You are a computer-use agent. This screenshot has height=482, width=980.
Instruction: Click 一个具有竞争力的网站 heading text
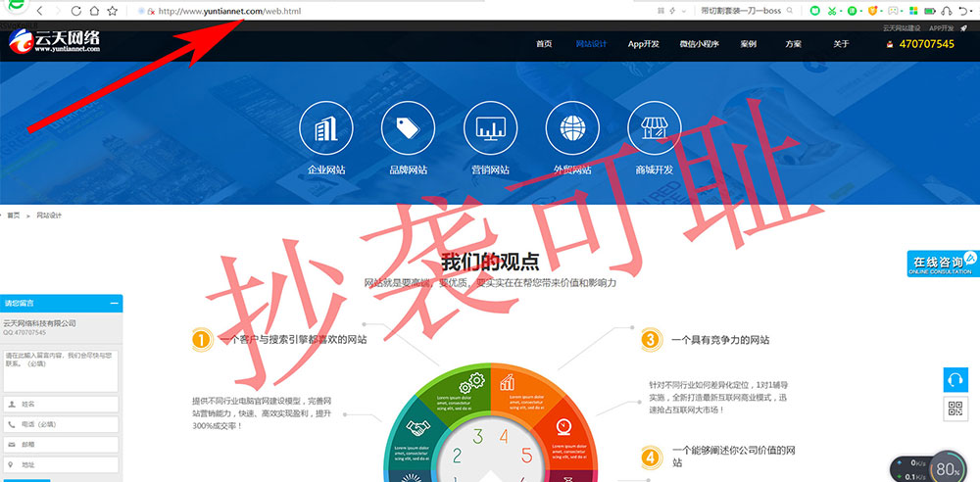click(x=720, y=340)
